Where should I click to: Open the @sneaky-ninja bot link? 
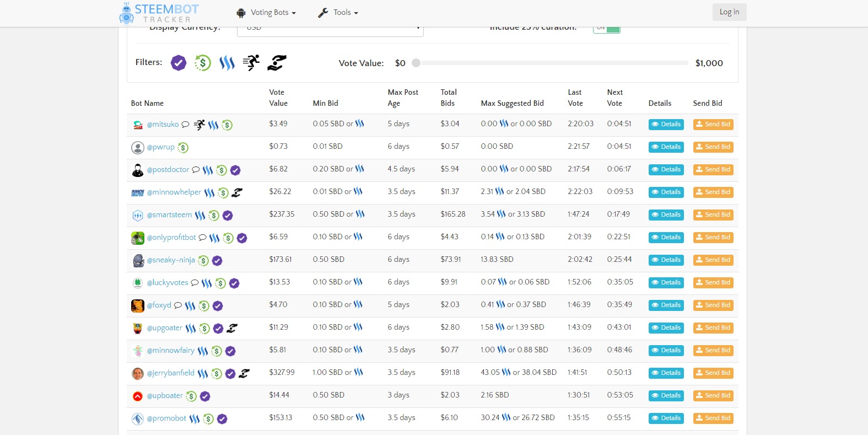(171, 260)
